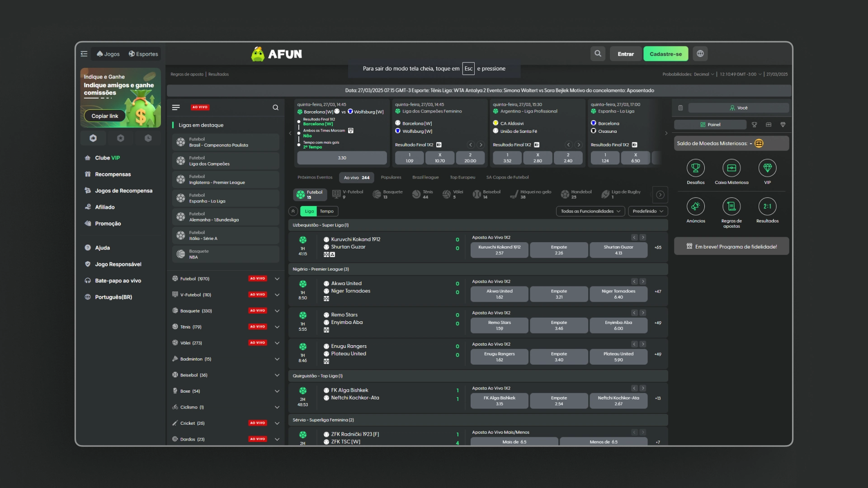Viewport: 868px width, 488px height.
Task: Collapse the left sidebar menu icon
Action: 84,54
